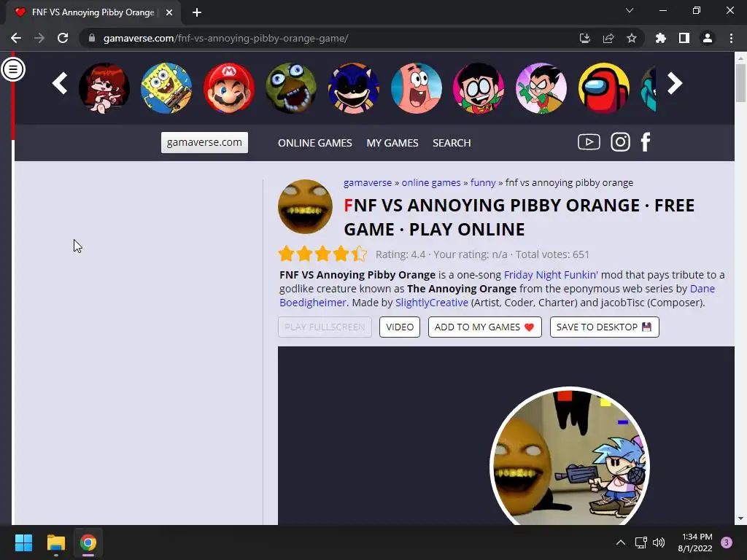Click the online games breadcrumb link

tap(431, 183)
